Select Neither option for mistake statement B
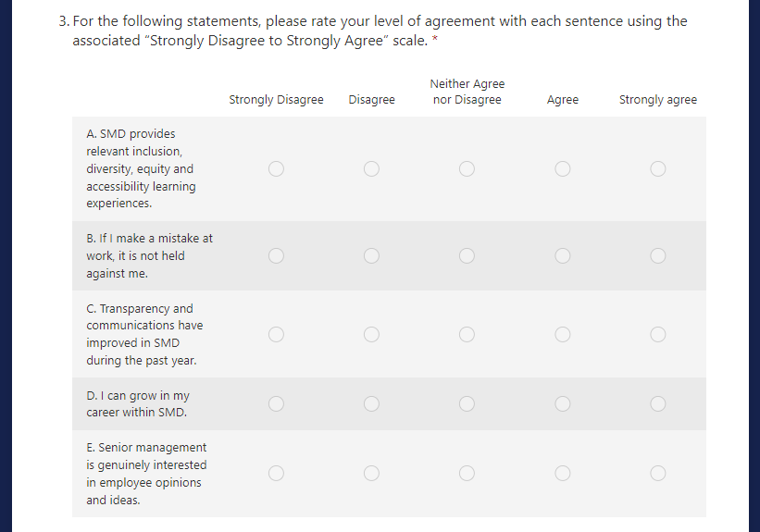 pos(467,255)
